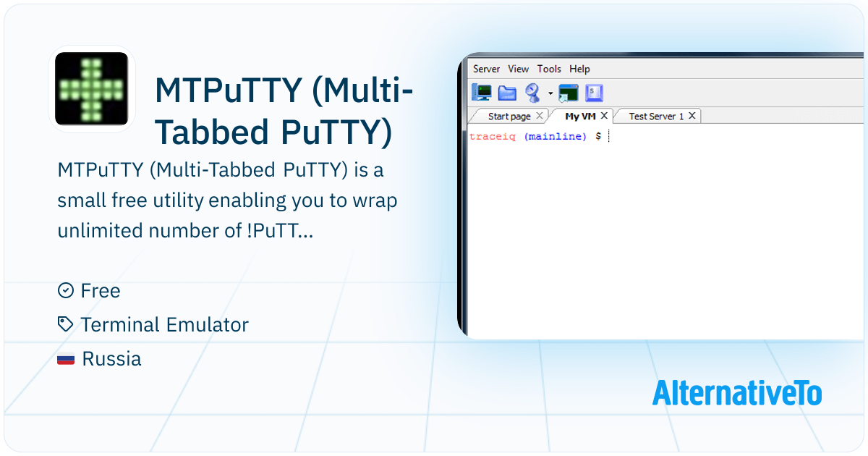Click the green cross MTPuTTY app logo

coord(92,90)
